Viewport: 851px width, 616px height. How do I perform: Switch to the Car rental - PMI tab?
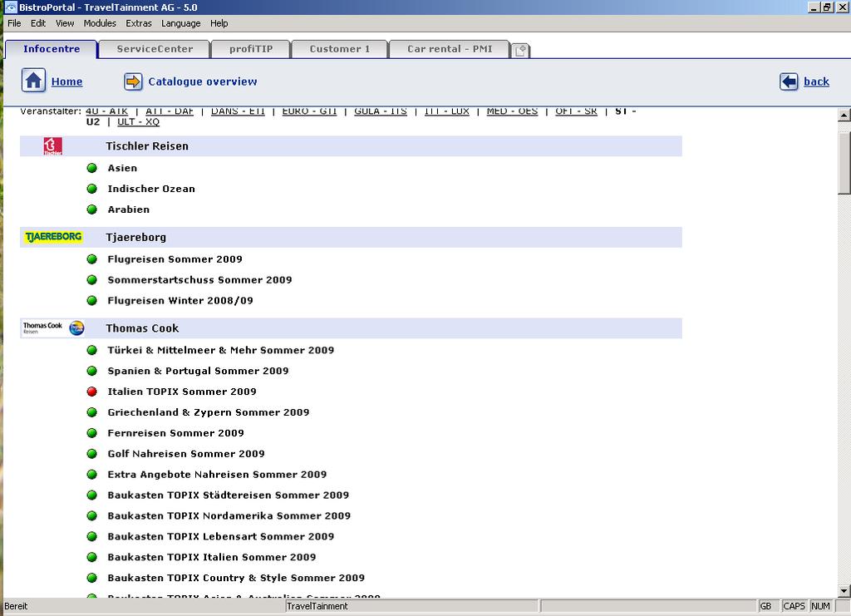[x=450, y=49]
